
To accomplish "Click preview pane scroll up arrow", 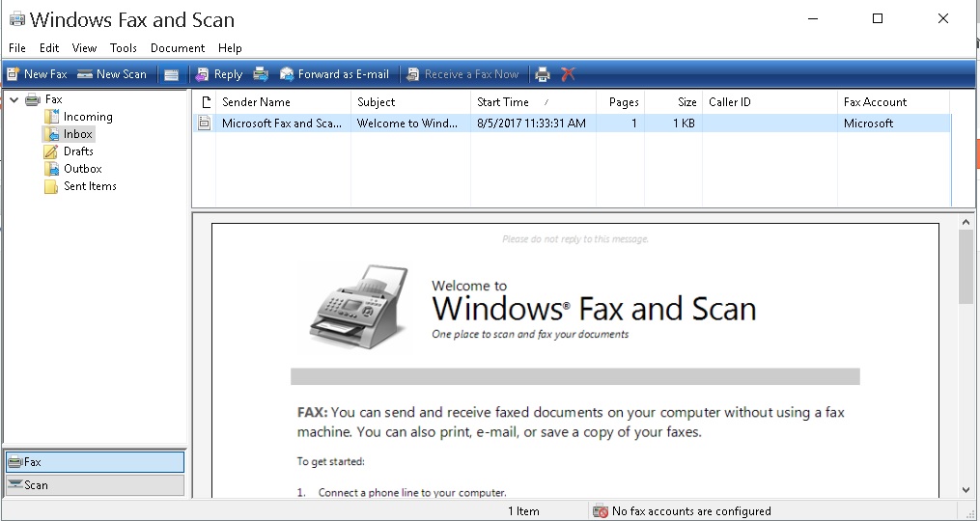I will pos(966,222).
